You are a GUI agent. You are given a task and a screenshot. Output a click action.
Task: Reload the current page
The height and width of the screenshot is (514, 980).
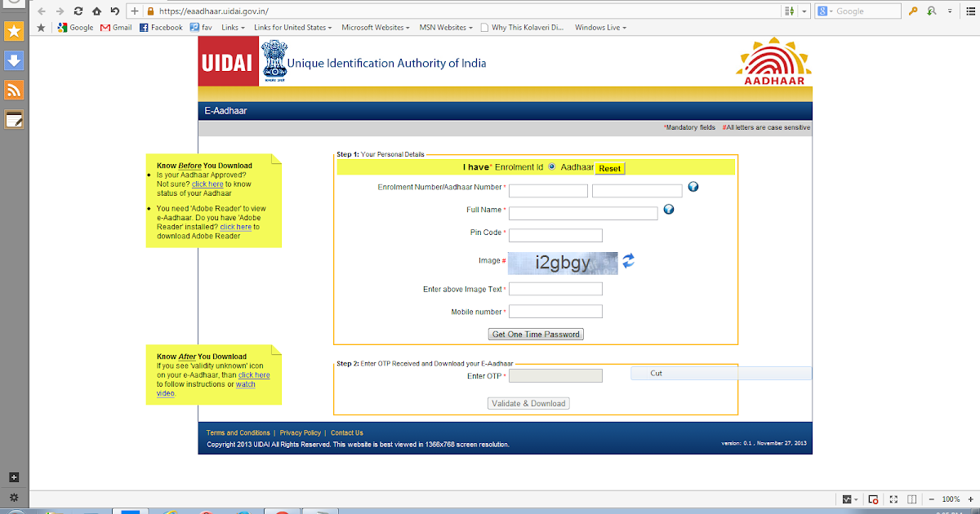78,11
